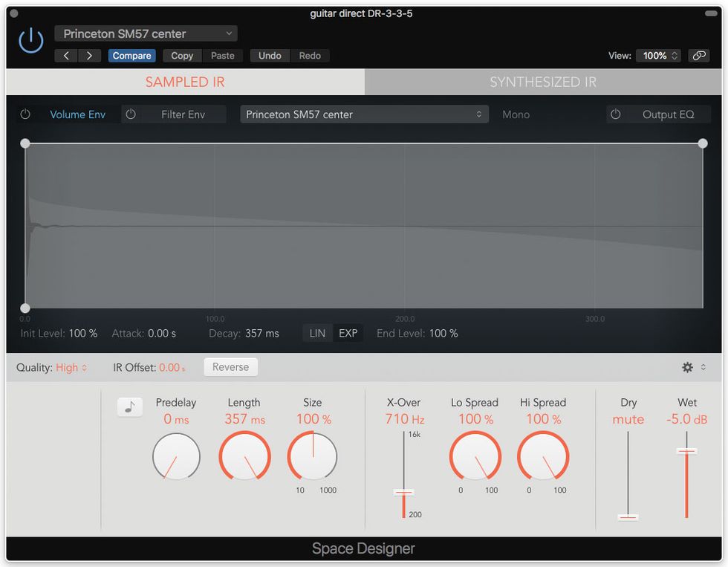Viewport: 728px width, 567px height.
Task: Toggle the Filter Env power icon
Action: (131, 114)
